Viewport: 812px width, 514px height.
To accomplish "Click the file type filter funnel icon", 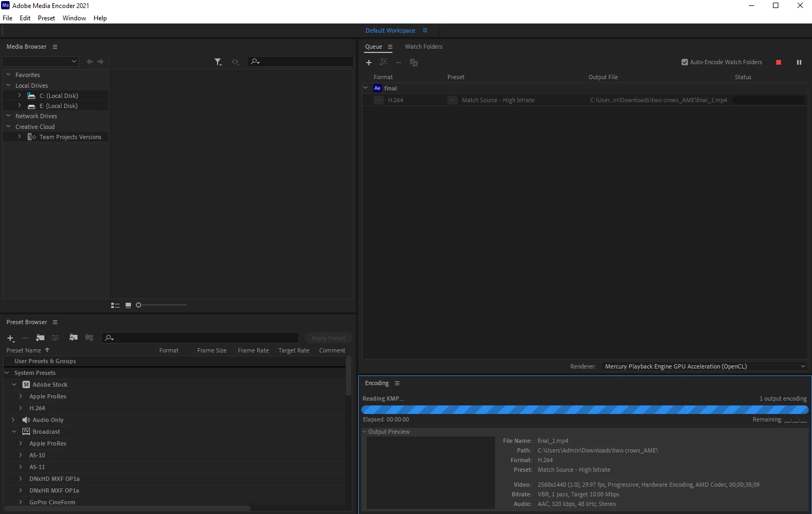I will coord(218,62).
